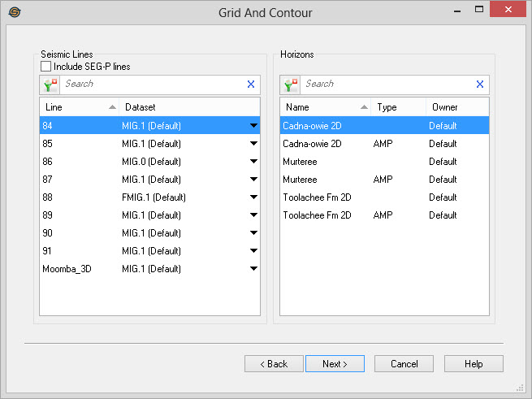Click the application logo in title bar

(x=14, y=13)
